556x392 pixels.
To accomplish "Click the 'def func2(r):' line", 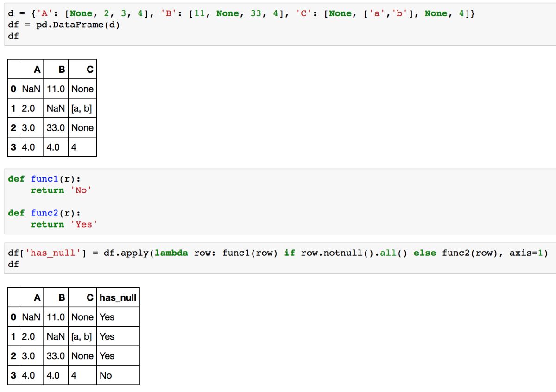I will click(x=44, y=213).
